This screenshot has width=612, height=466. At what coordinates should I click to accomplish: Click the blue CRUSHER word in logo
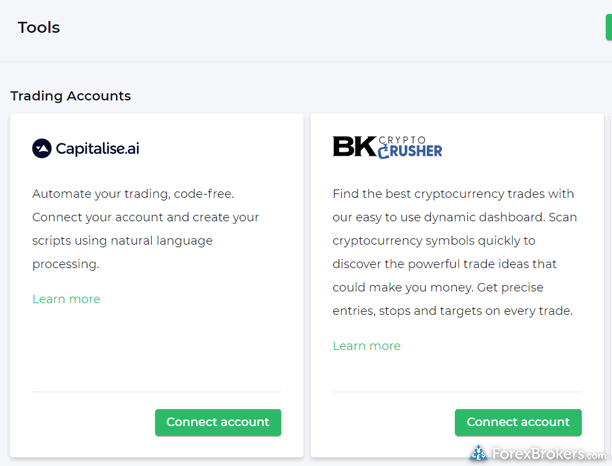coord(411,152)
